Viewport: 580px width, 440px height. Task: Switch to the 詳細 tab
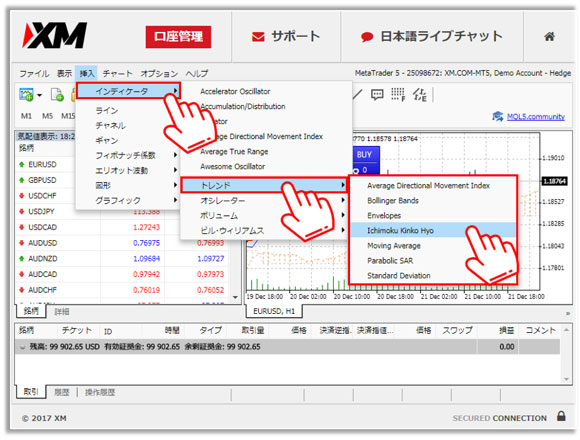click(x=62, y=312)
